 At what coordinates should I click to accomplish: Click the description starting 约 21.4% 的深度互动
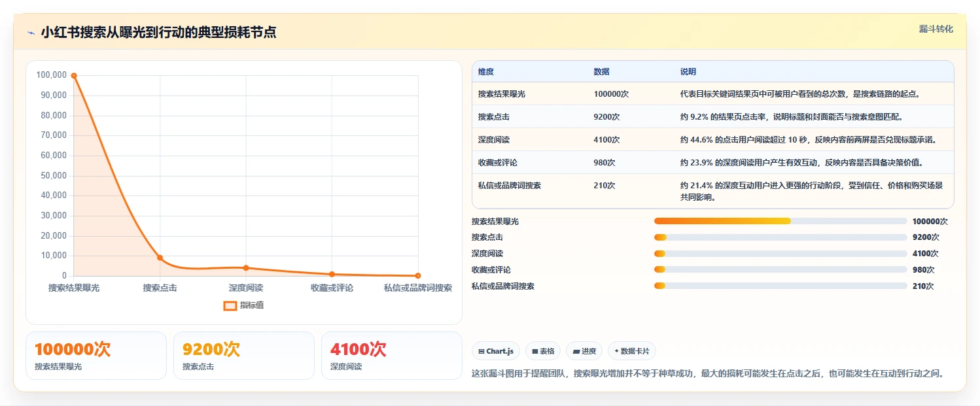click(x=812, y=191)
